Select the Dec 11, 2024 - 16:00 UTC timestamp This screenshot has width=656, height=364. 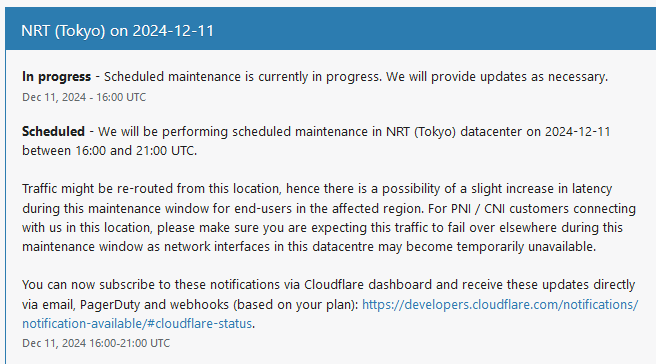click(x=84, y=97)
